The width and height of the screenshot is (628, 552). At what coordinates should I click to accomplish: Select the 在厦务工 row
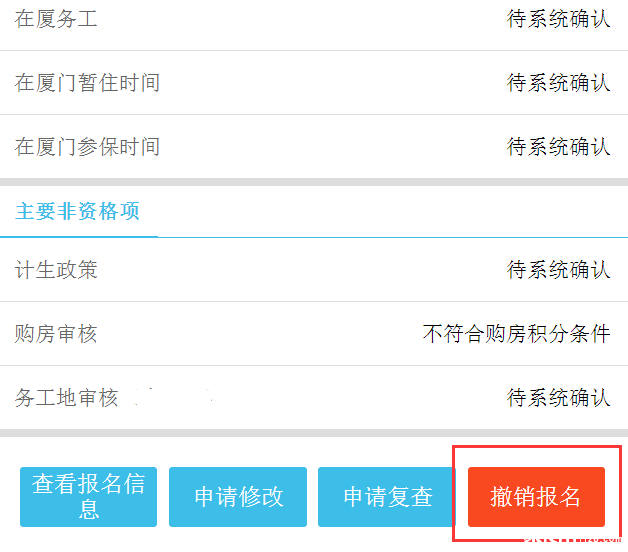(314, 19)
